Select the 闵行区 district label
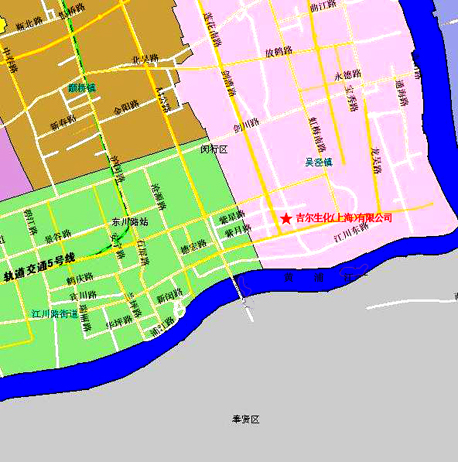Screen dimensions: 458x462 [214, 149]
